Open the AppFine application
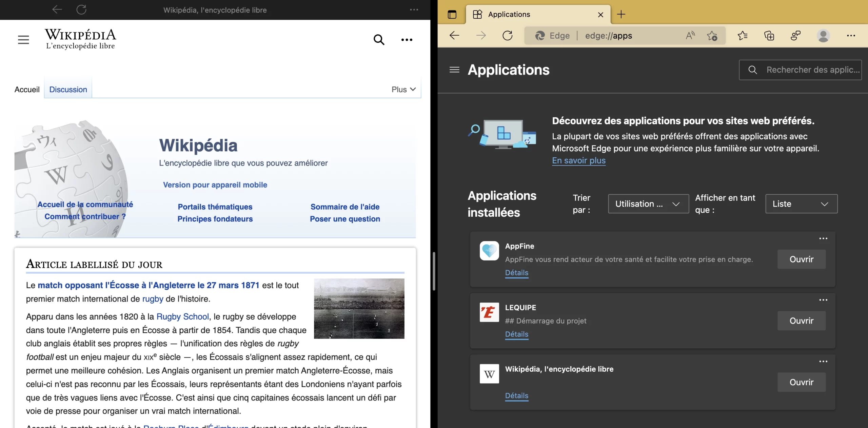Viewport: 868px width, 428px height. click(801, 259)
